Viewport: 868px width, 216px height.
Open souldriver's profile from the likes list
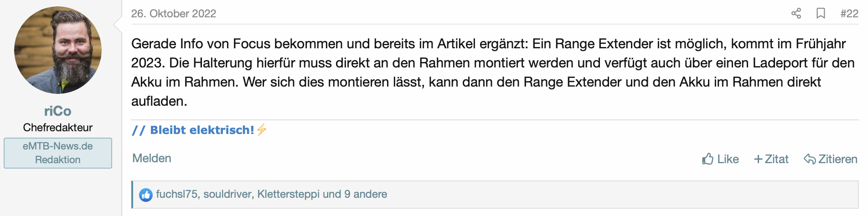227,194
